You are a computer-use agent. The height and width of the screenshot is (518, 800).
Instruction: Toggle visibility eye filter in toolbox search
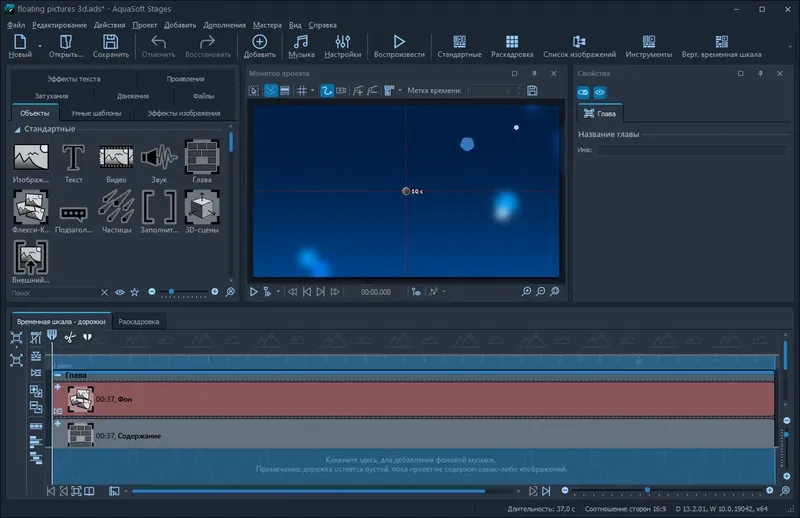coord(119,291)
